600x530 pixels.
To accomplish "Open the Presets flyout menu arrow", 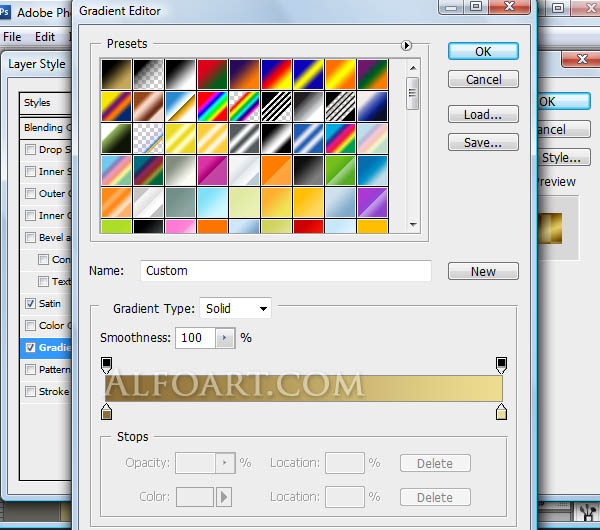I will [406, 45].
